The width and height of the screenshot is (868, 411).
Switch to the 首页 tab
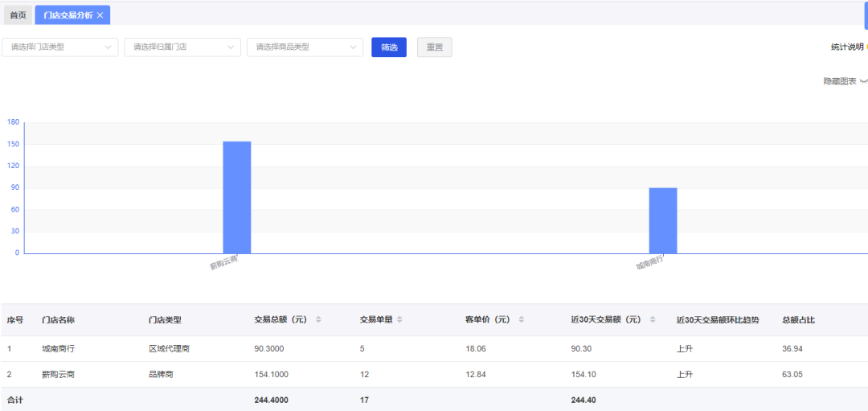(18, 15)
